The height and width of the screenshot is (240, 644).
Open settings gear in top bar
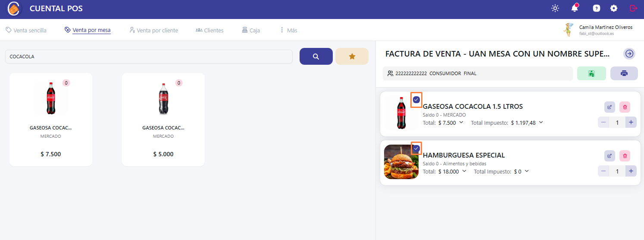point(613,8)
